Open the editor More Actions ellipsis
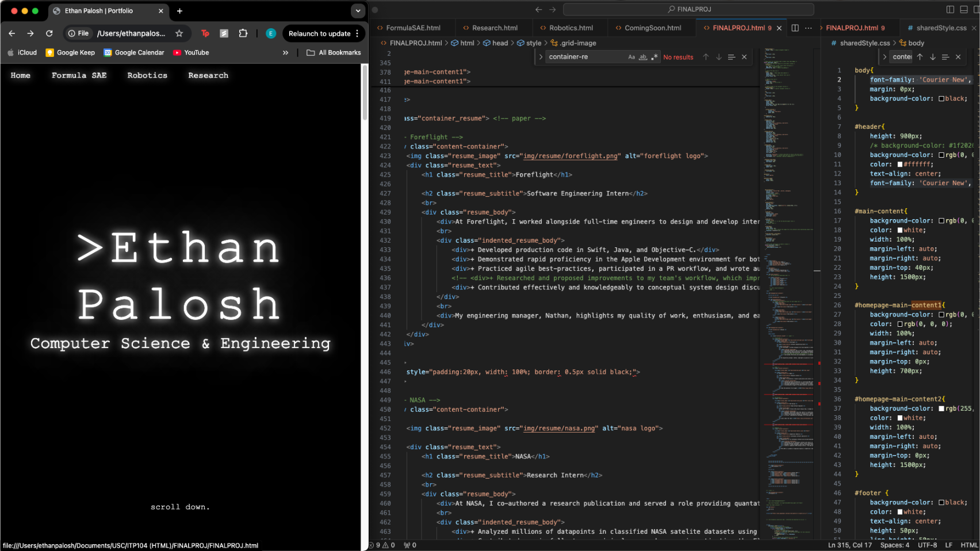Image resolution: width=980 pixels, height=551 pixels. click(x=809, y=28)
